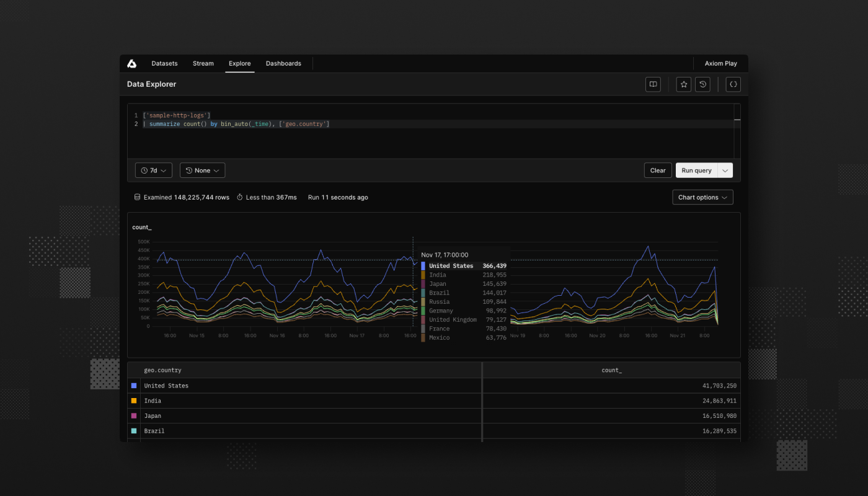Image resolution: width=868 pixels, height=496 pixels.
Task: Open the 7d time range dropdown
Action: coord(153,170)
